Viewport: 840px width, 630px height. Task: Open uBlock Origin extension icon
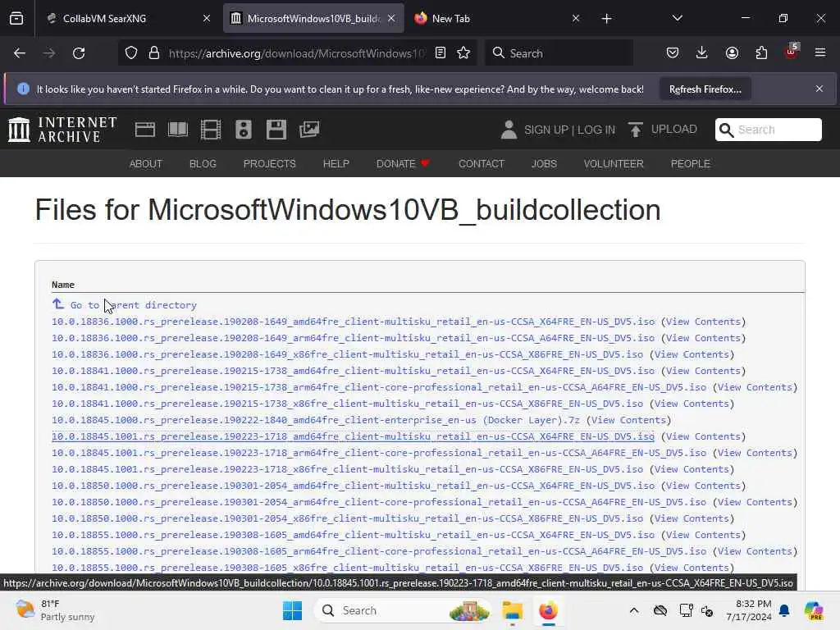coord(791,52)
